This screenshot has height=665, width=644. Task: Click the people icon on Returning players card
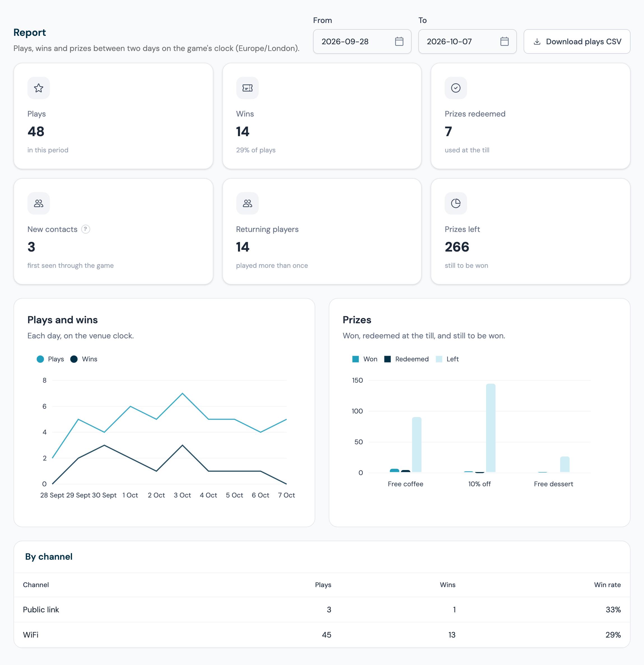247,204
